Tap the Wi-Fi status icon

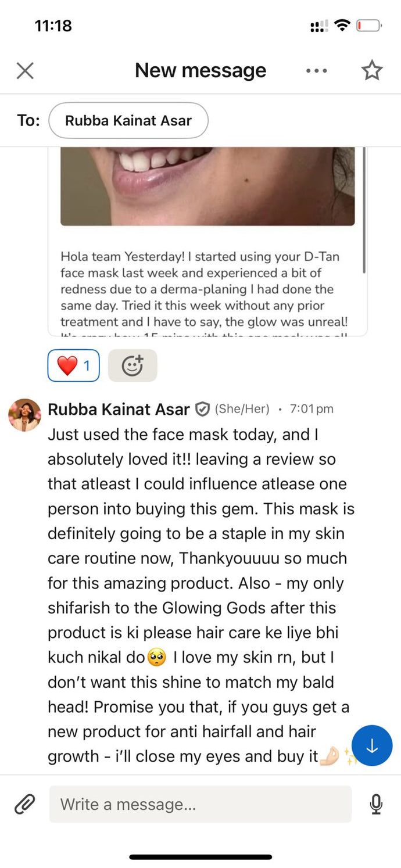[343, 26]
